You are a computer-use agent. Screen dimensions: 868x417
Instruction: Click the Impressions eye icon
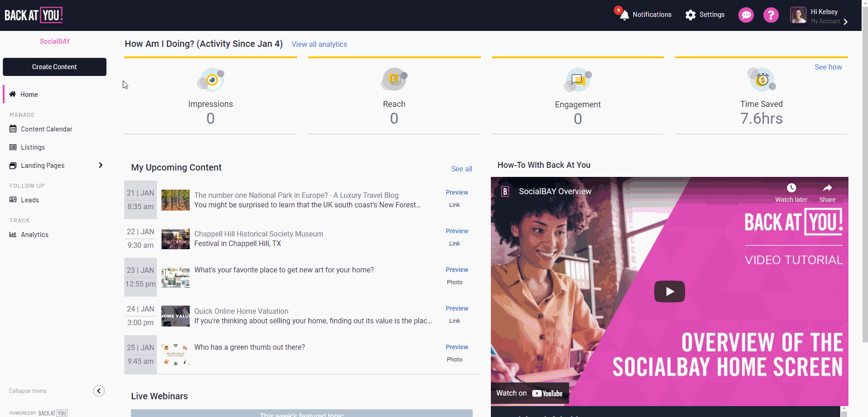(211, 80)
